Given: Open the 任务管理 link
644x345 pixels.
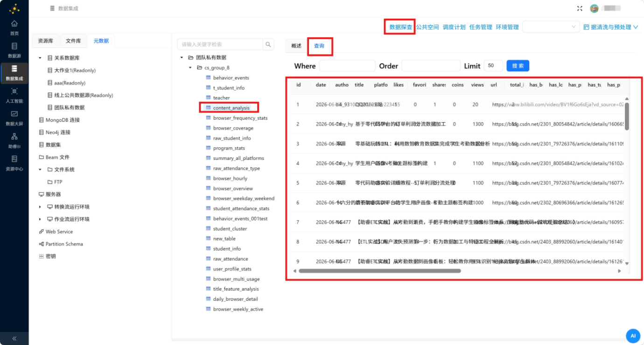Looking at the screenshot, I should tap(481, 27).
